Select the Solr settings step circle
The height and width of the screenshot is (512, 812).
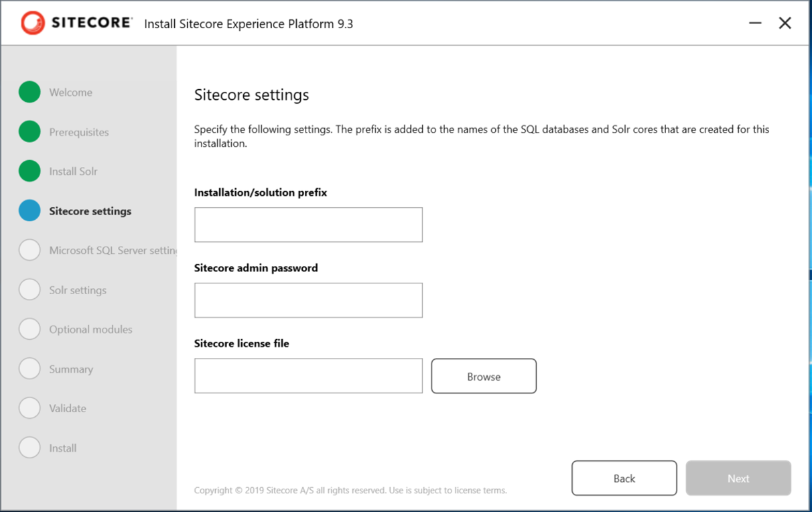click(29, 290)
